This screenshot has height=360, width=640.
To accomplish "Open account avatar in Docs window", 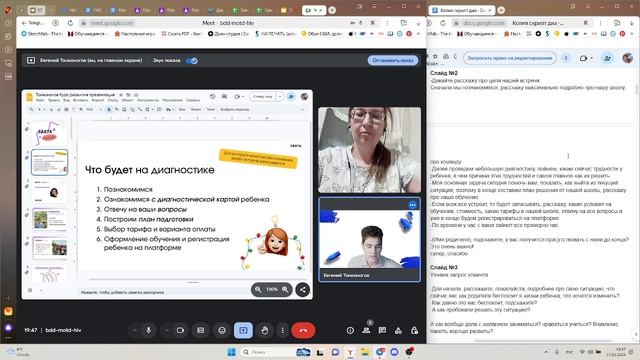I will (627, 58).
